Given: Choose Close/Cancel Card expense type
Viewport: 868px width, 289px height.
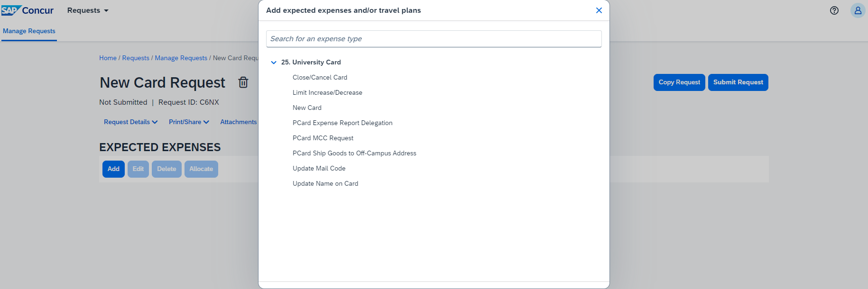Looking at the screenshot, I should click(320, 77).
